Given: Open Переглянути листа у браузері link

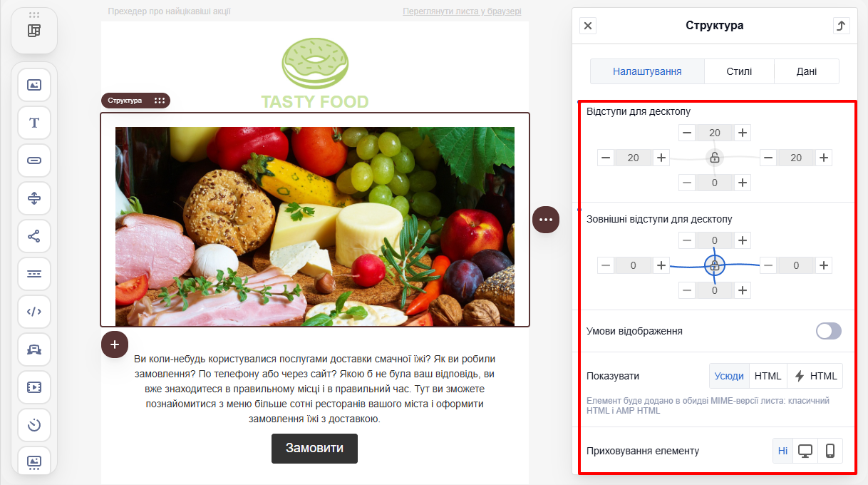Looking at the screenshot, I should [x=462, y=11].
